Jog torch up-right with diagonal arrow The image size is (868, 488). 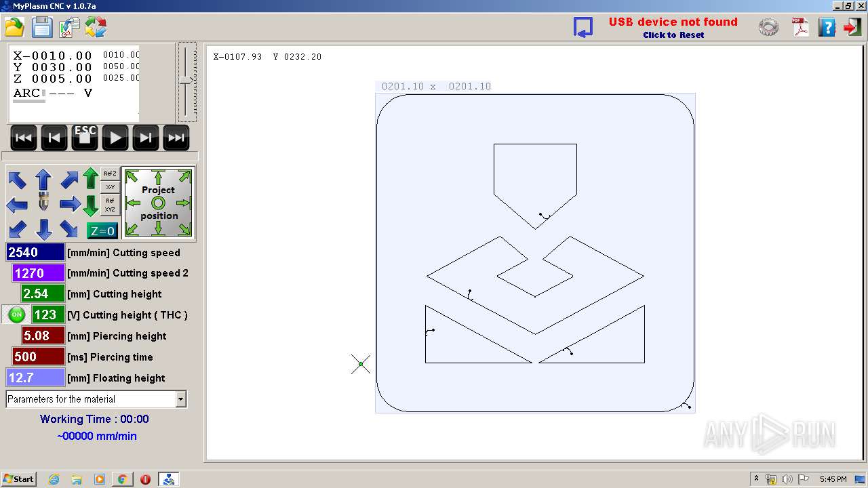pyautogui.click(x=69, y=180)
